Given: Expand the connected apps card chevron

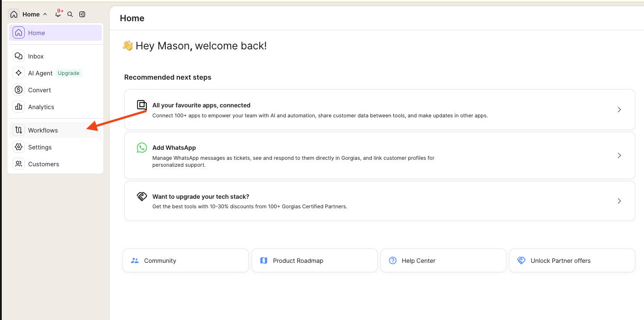Looking at the screenshot, I should (x=619, y=110).
